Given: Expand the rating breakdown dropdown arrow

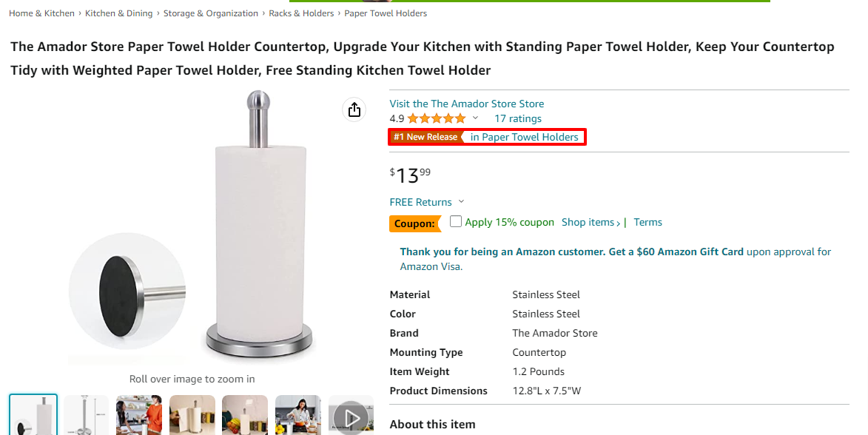Looking at the screenshot, I should (x=476, y=118).
